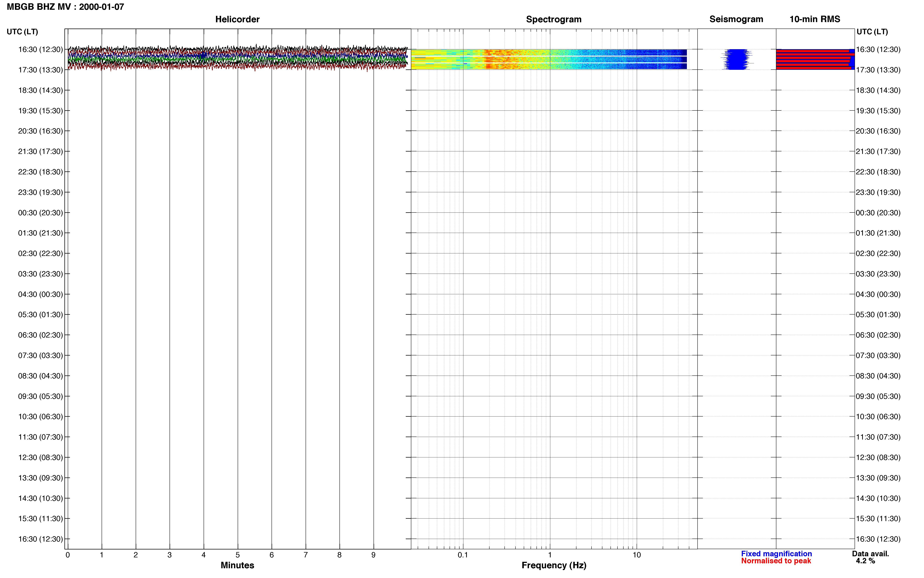Screen dimensions: 924x578
Task: Click the 'Frequency (Hz)' axis label
Action: tap(554, 565)
